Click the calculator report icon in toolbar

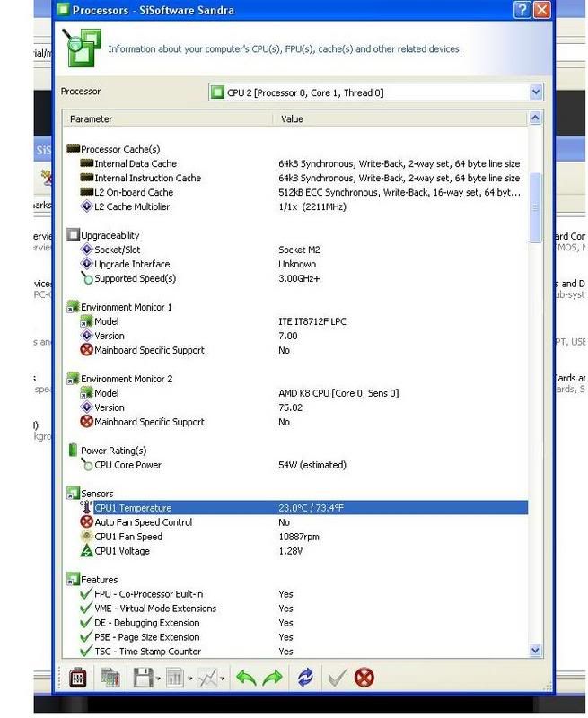point(110,678)
